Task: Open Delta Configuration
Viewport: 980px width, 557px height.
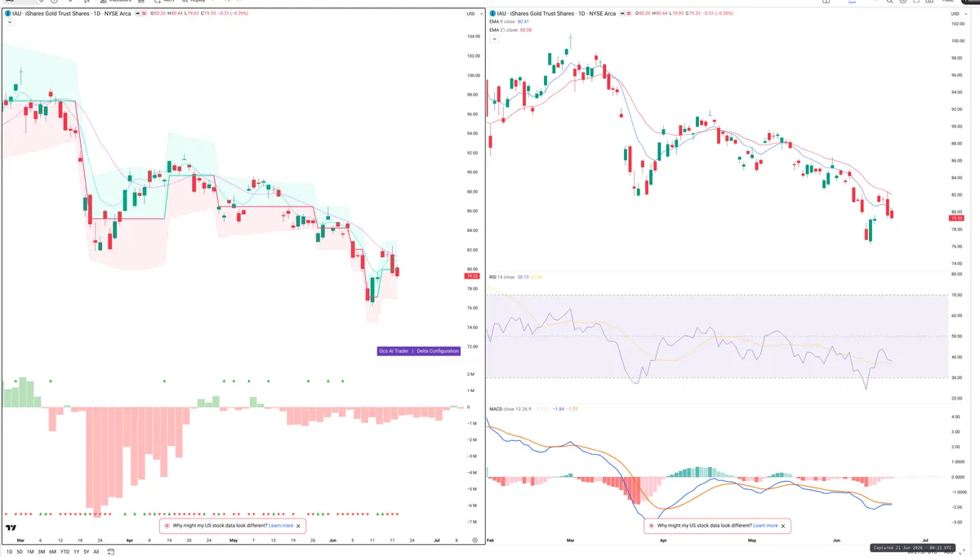Action: (438, 351)
